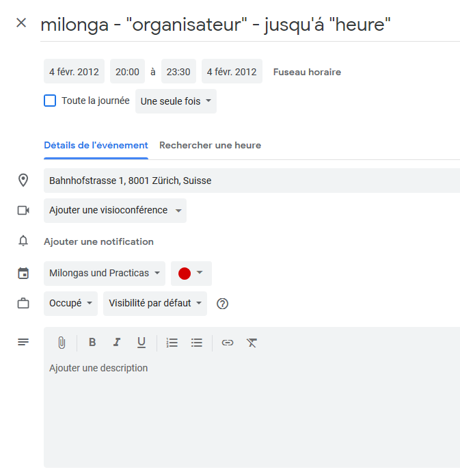Open Visibilité par défaut dropdown
This screenshot has width=460, height=476.
pos(155,303)
